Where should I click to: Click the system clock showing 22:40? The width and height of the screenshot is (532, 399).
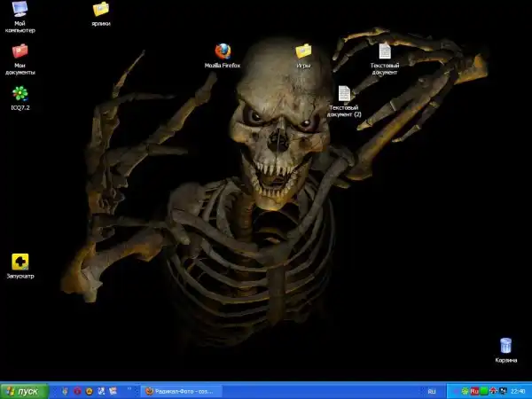[518, 391]
